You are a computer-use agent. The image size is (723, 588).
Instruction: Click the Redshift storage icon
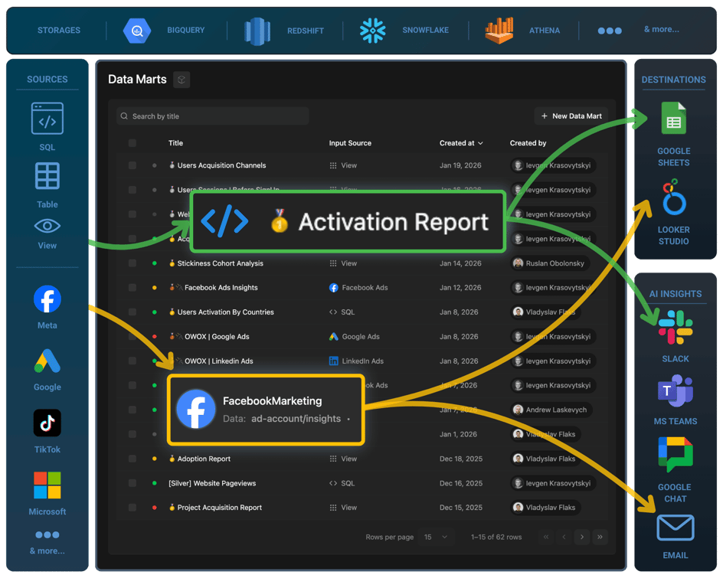click(257, 31)
